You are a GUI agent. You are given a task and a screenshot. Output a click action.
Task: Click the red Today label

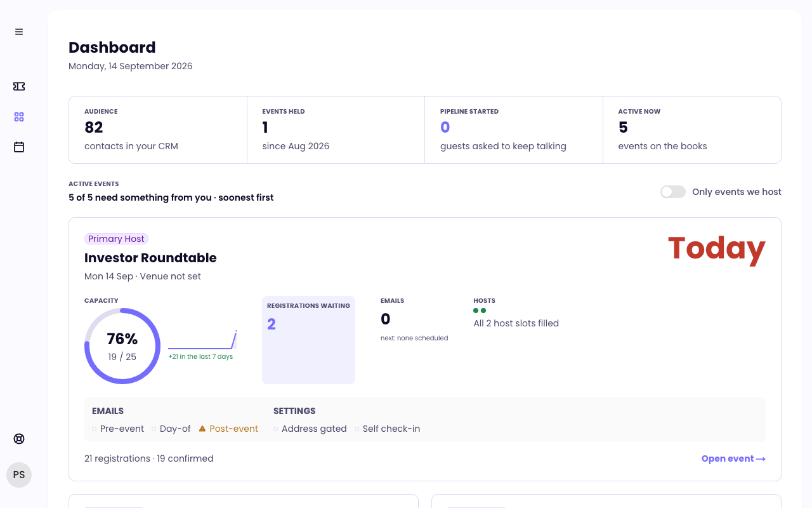pos(717,248)
